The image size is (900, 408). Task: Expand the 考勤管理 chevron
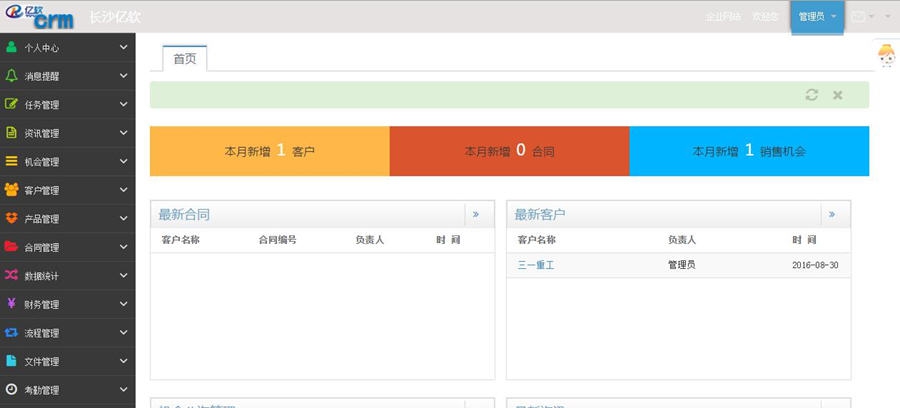123,389
